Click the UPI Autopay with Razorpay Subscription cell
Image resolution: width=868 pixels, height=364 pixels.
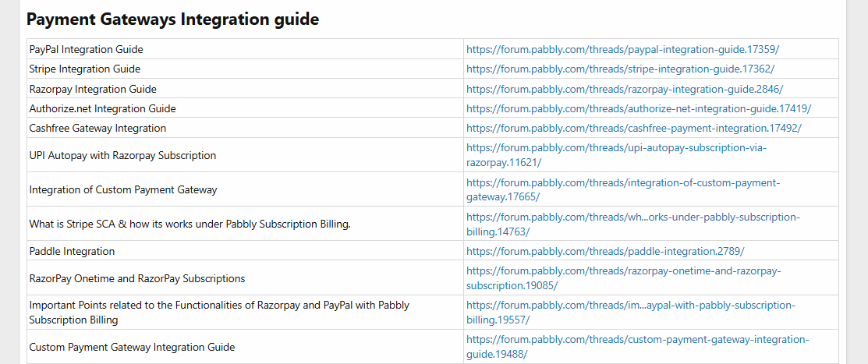click(x=245, y=155)
